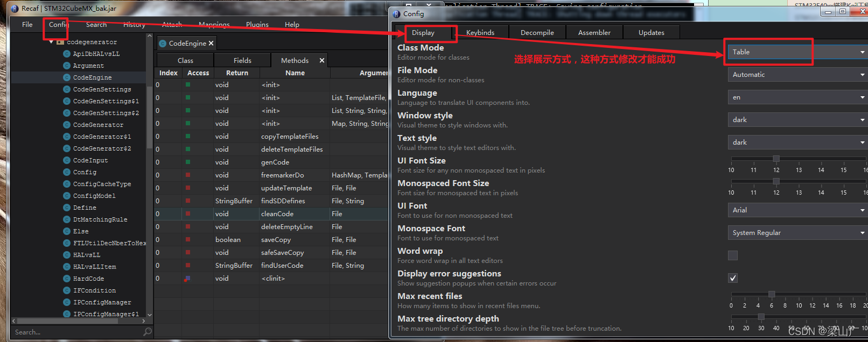Select the safeSaveCopy method name cell
Viewport: 868px width, 342px height.
[295, 253]
